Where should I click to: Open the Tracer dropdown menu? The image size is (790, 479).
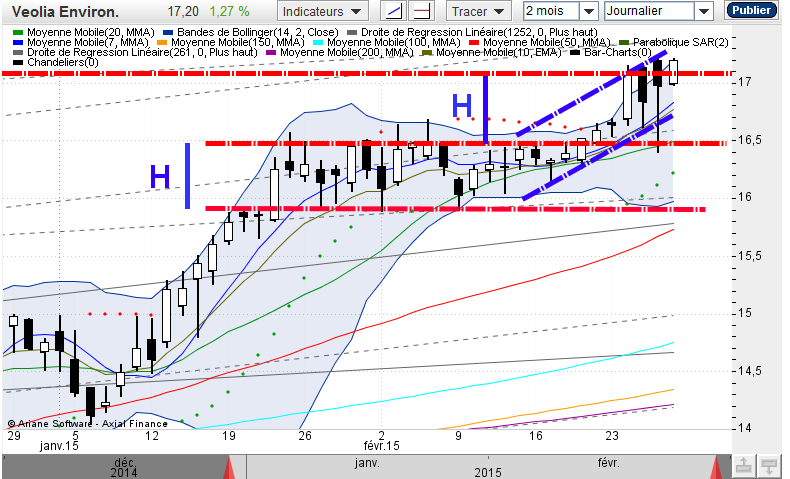tap(479, 11)
